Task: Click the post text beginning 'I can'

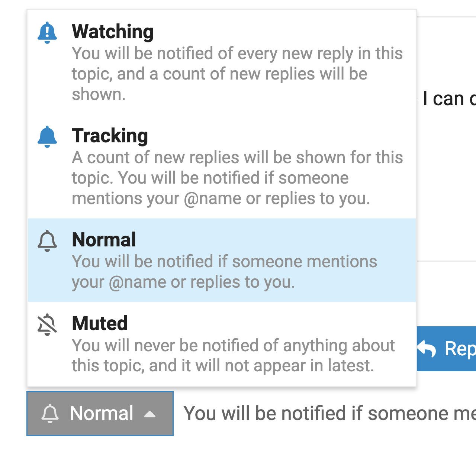Action: tap(449, 99)
